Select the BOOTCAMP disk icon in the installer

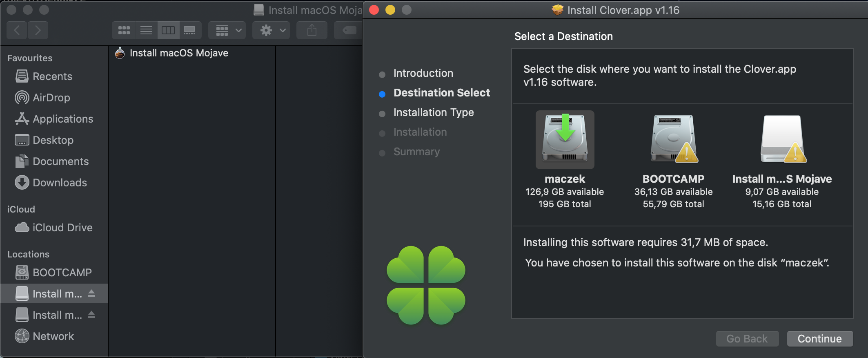pyautogui.click(x=674, y=139)
